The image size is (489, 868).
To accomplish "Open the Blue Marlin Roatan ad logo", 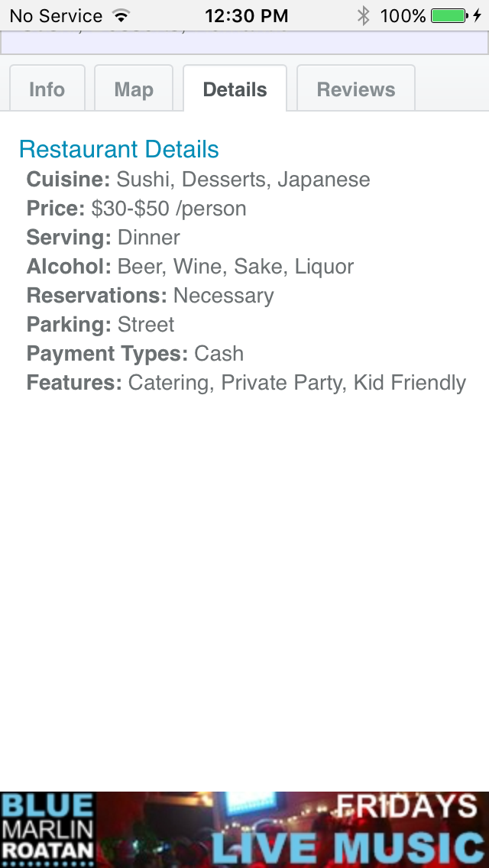I will pos(48,829).
